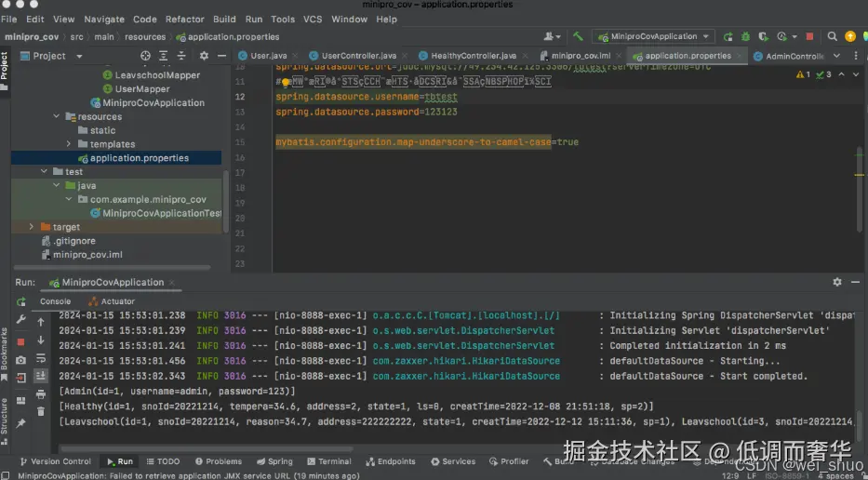Expand all in Project panel
Image resolution: width=868 pixels, height=480 pixels.
pyautogui.click(x=164, y=56)
